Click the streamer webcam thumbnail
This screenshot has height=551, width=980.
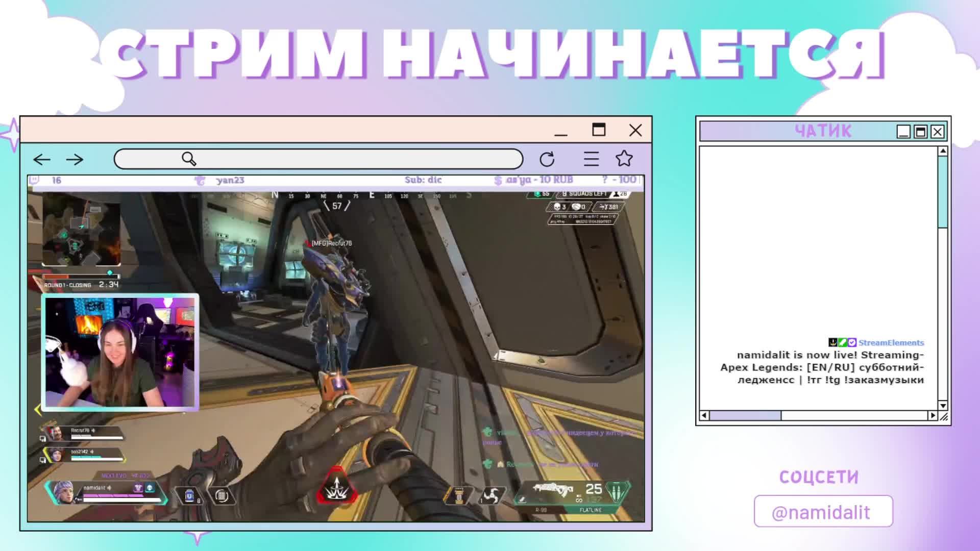(x=120, y=352)
